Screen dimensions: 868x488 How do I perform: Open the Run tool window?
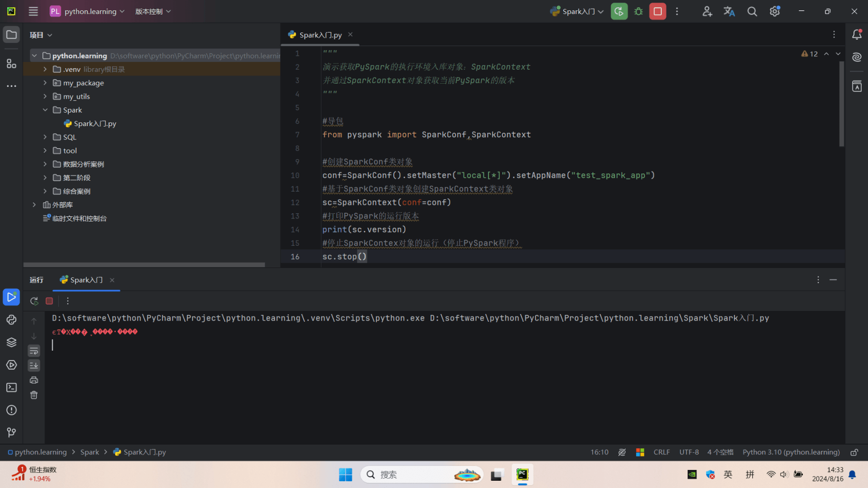click(x=11, y=297)
